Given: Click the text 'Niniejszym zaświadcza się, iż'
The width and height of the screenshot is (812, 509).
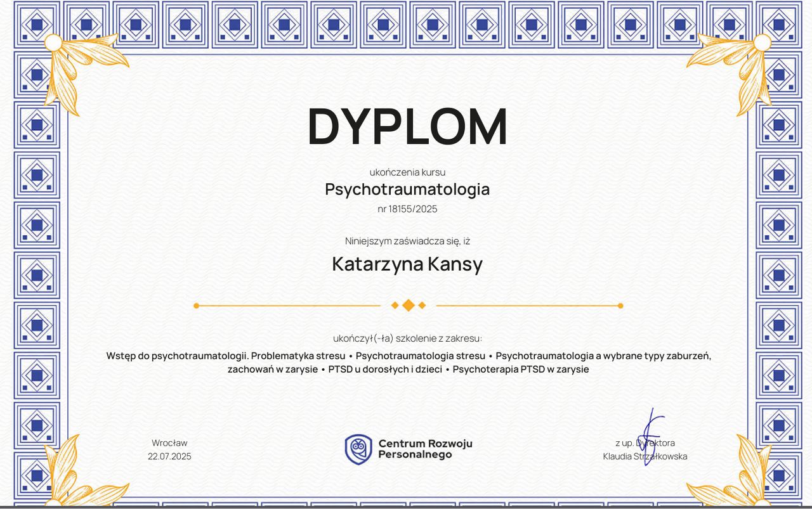Looking at the screenshot, I should (x=407, y=241).
